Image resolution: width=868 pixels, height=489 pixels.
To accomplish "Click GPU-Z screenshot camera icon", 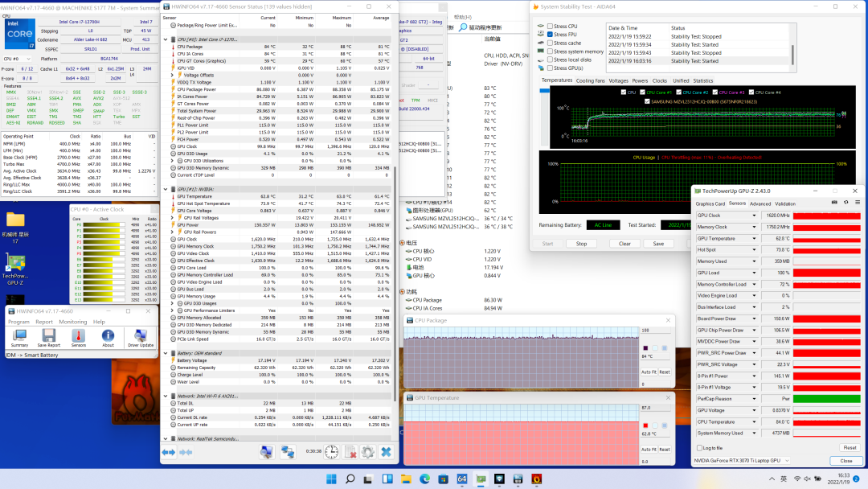I will [836, 203].
